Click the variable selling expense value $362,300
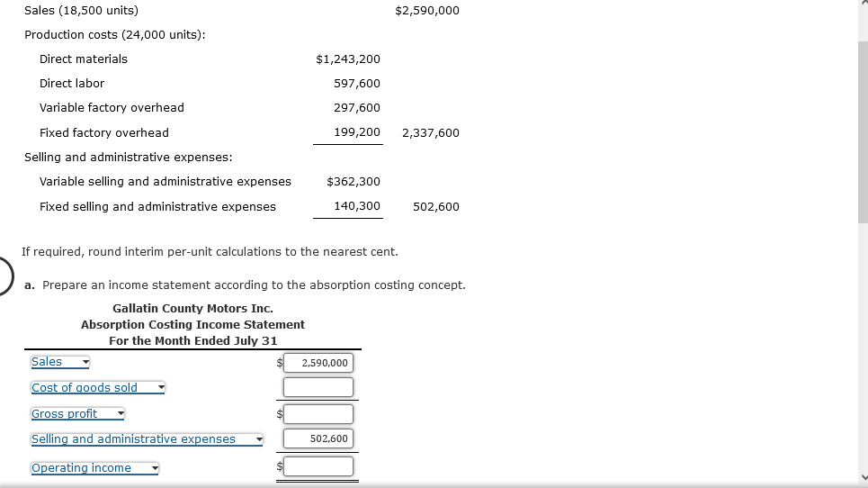868x488 pixels. [x=353, y=182]
